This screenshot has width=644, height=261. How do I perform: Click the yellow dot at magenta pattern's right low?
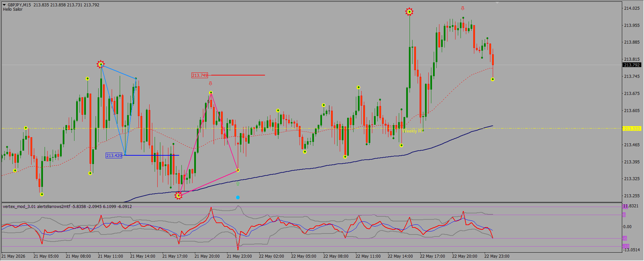coord(238,170)
